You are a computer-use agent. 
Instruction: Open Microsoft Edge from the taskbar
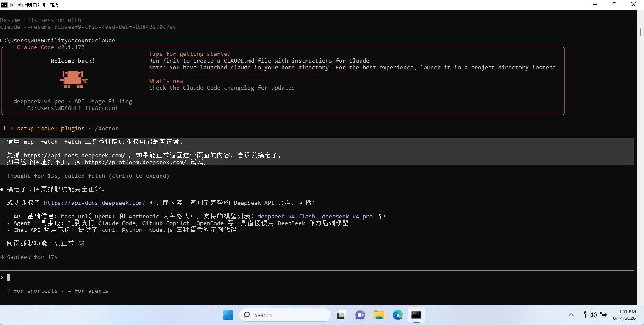pyautogui.click(x=397, y=315)
